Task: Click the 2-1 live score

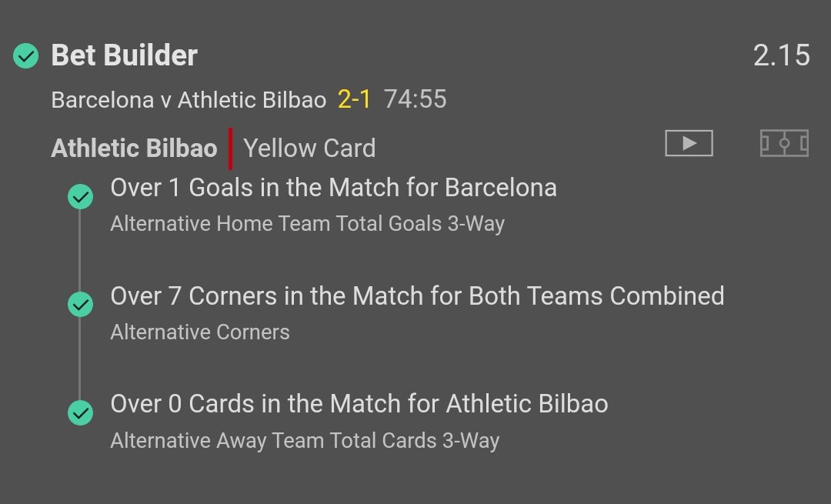Action: [x=354, y=99]
